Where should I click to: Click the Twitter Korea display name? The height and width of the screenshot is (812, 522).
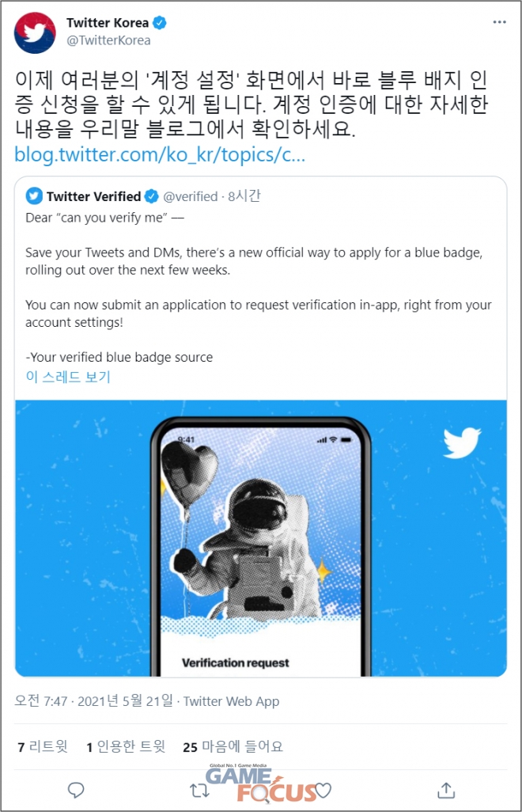(x=108, y=23)
